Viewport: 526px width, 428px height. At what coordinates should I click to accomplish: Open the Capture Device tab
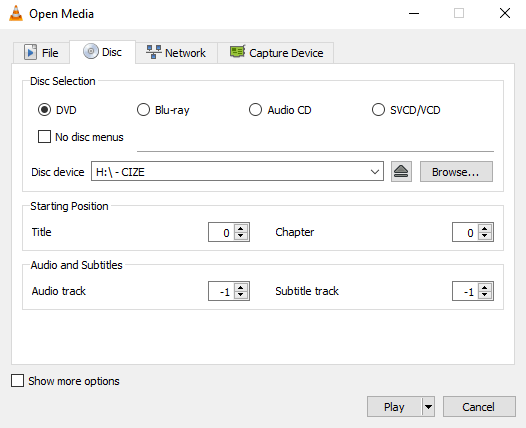[276, 53]
